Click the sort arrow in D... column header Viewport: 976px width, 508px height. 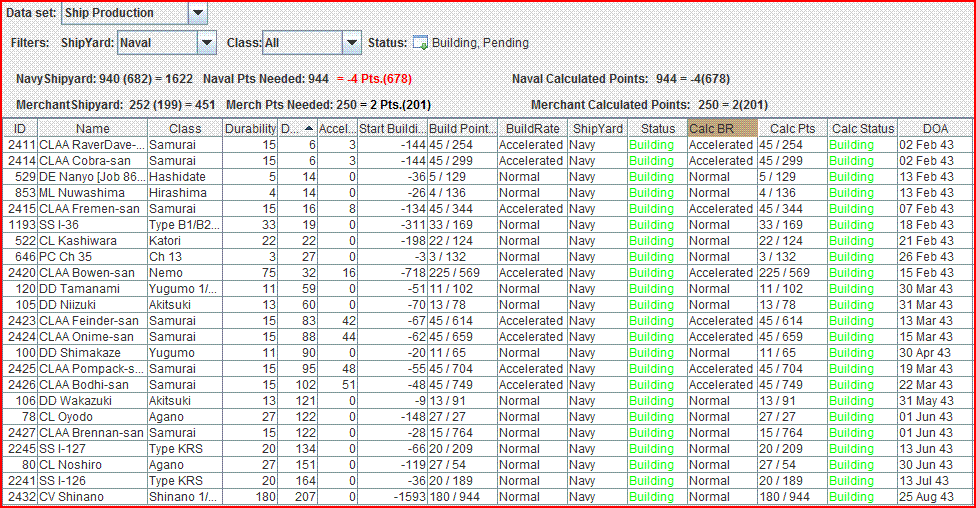point(309,129)
